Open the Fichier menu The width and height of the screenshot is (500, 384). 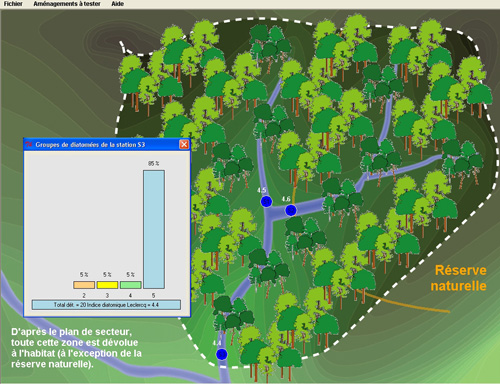pyautogui.click(x=13, y=4)
